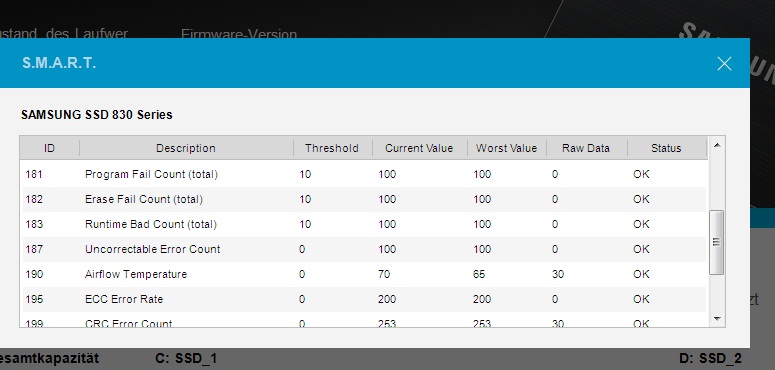Click OK status of Uncorrectable Error Count
This screenshot has width=775, height=370.
641,249
